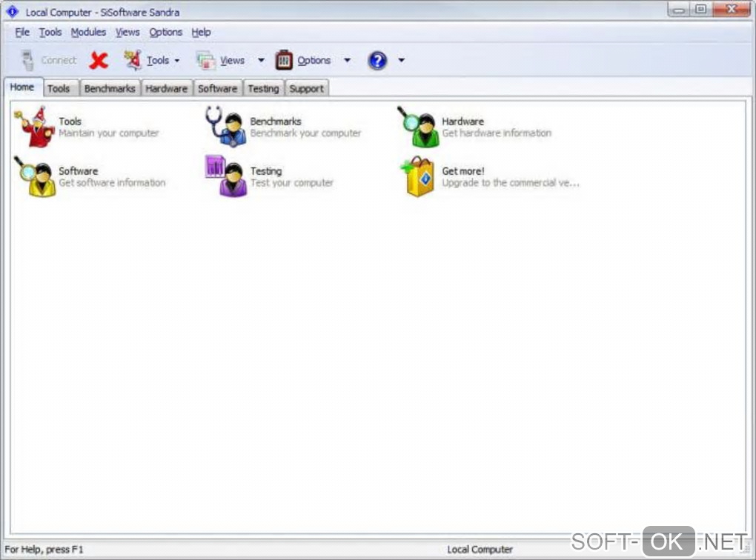
Task: Open the Tools menu in menu bar
Action: coord(50,33)
